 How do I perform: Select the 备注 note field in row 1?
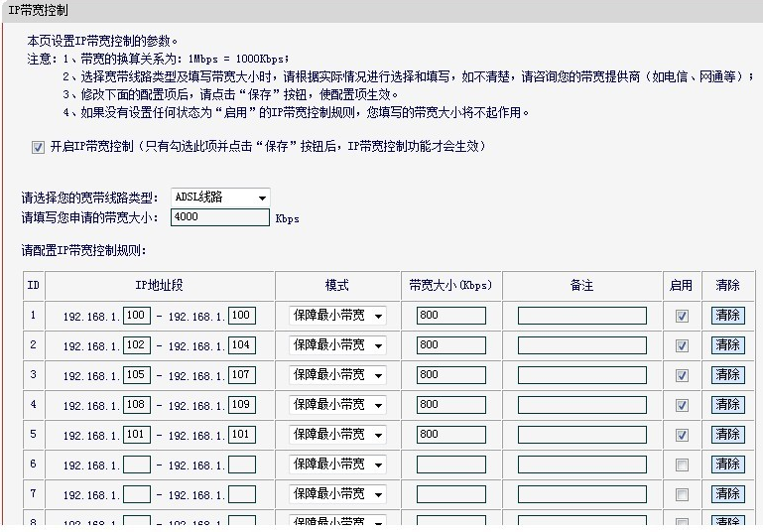pyautogui.click(x=581, y=316)
